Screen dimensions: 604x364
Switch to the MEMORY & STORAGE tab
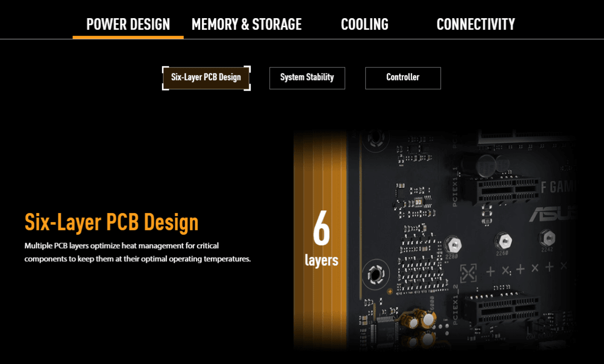[x=246, y=24]
